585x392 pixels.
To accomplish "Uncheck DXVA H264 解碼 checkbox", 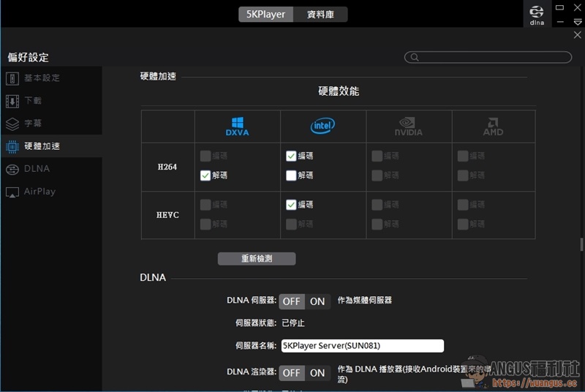I will (x=205, y=176).
